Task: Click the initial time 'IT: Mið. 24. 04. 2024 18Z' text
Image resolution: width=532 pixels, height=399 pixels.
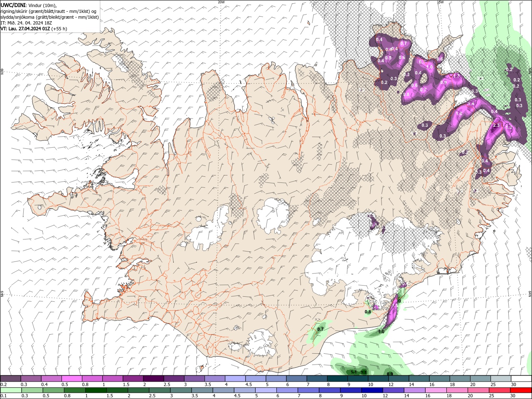Action: coord(25,23)
